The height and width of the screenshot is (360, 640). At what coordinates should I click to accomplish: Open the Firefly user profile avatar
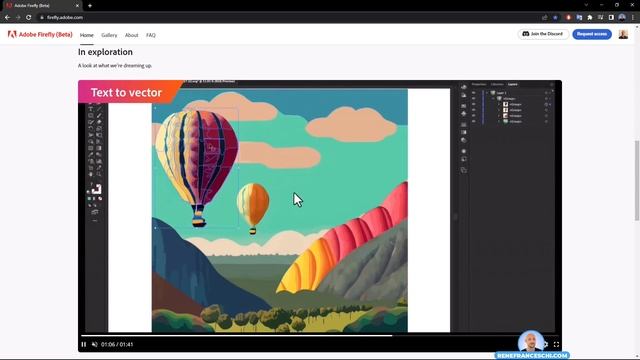[623, 34]
